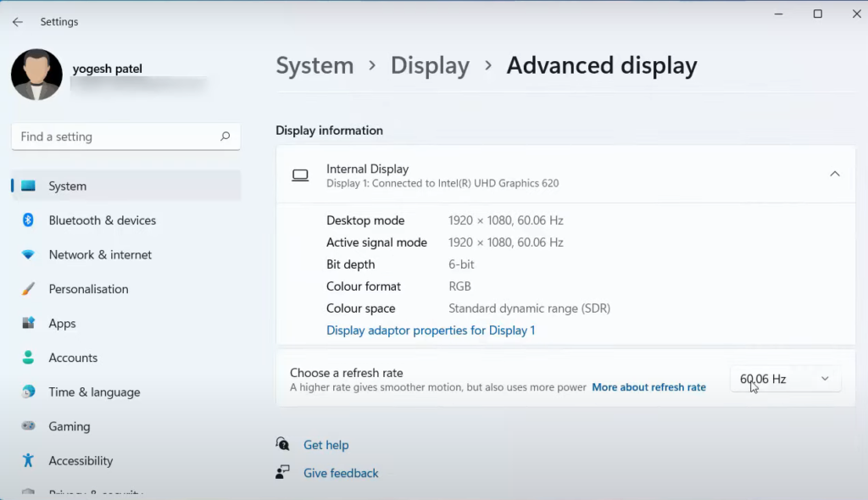Click the Network & internet wifi icon
Screen dimensions: 868x500
coord(28,255)
